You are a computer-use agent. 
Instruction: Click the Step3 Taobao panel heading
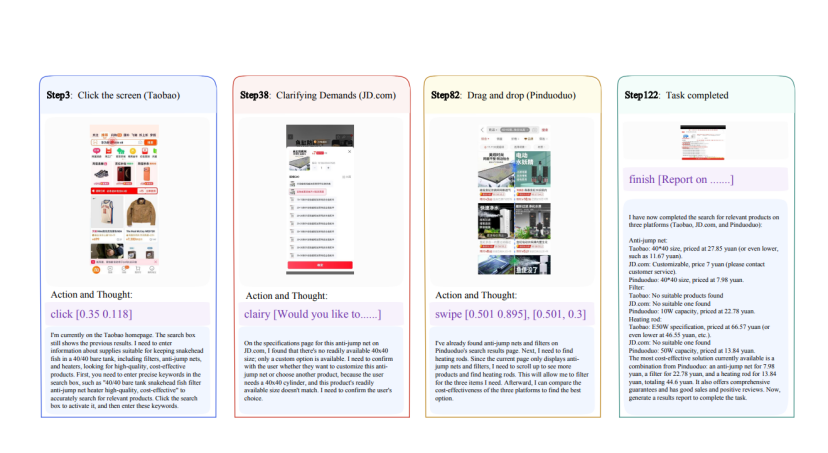(110, 95)
